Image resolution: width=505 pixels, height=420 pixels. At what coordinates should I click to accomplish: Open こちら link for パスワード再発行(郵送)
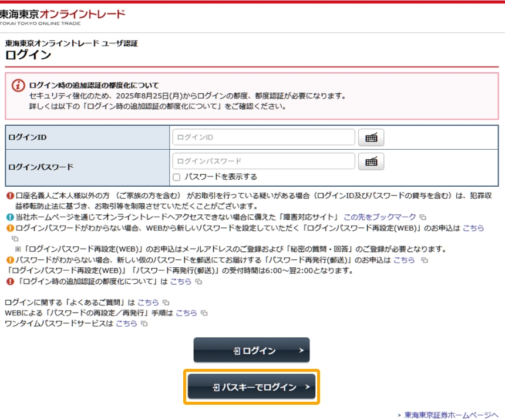404,260
